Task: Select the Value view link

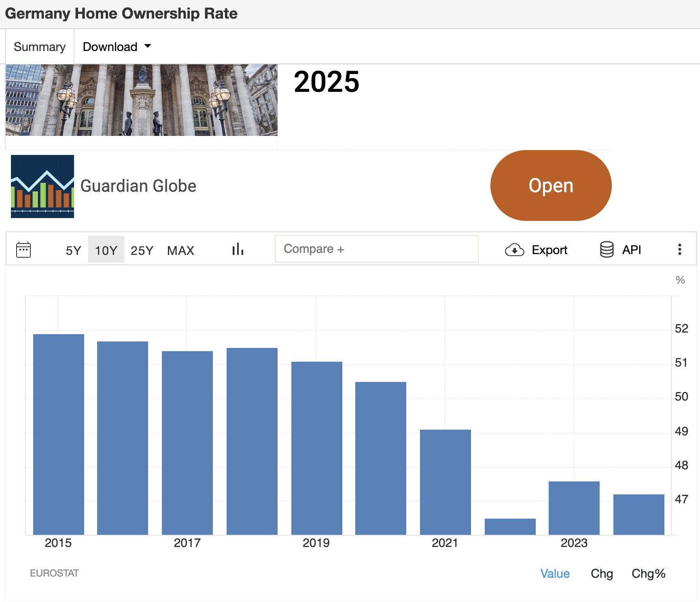Action: point(555,574)
